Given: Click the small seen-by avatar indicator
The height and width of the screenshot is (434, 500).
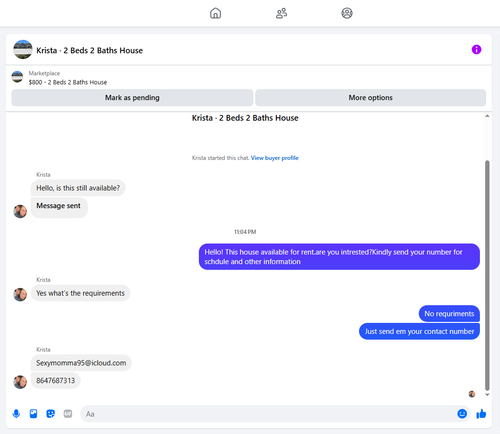Looking at the screenshot, I should (472, 394).
